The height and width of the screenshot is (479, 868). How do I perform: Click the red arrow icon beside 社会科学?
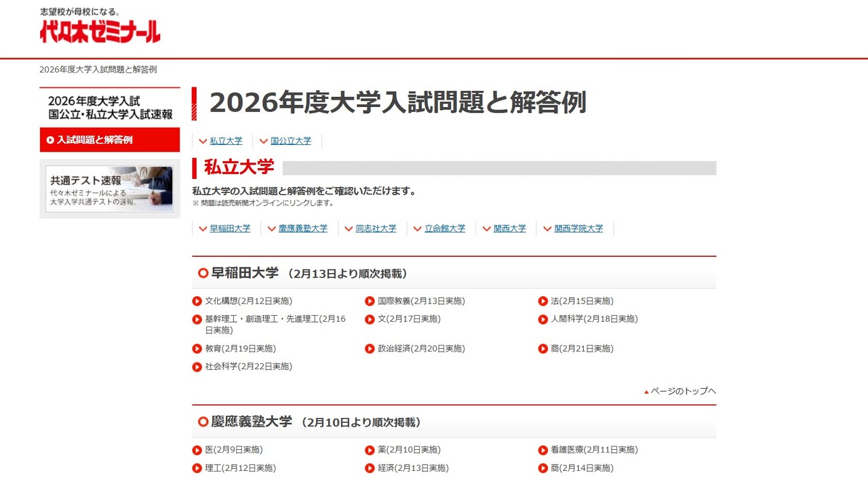click(x=197, y=366)
